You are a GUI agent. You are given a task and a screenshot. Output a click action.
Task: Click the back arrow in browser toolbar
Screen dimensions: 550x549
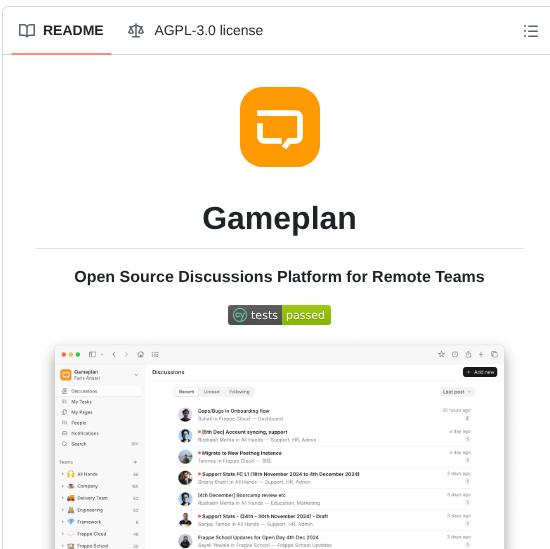pos(114,354)
